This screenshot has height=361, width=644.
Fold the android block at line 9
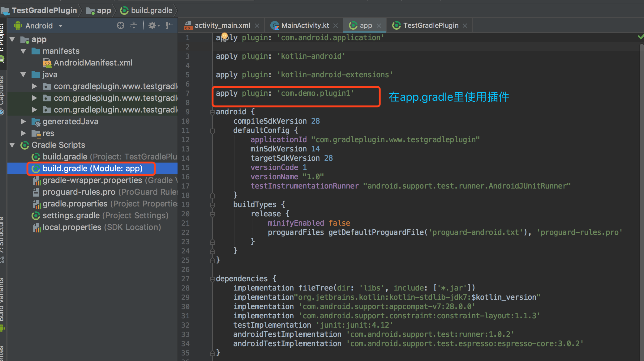coord(213,112)
